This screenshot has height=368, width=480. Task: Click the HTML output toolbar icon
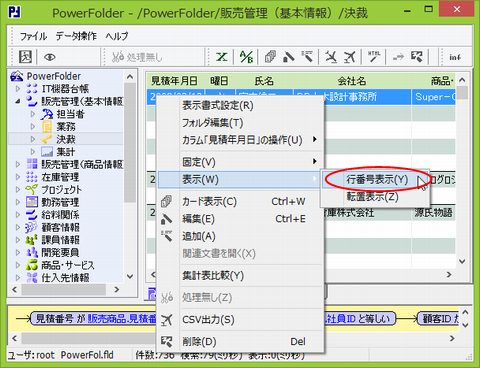pyautogui.click(x=374, y=57)
